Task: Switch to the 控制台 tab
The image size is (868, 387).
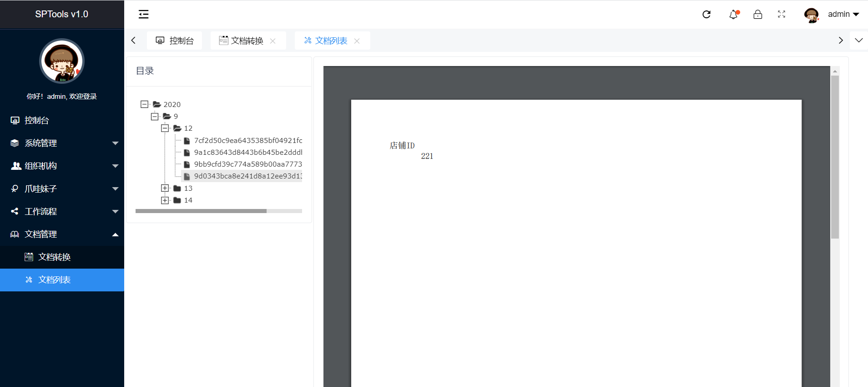Action: [x=175, y=41]
